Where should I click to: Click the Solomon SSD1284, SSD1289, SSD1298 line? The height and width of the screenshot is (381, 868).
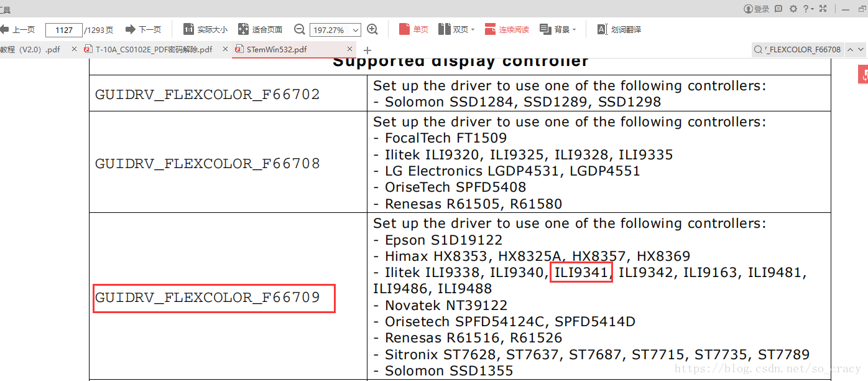517,101
